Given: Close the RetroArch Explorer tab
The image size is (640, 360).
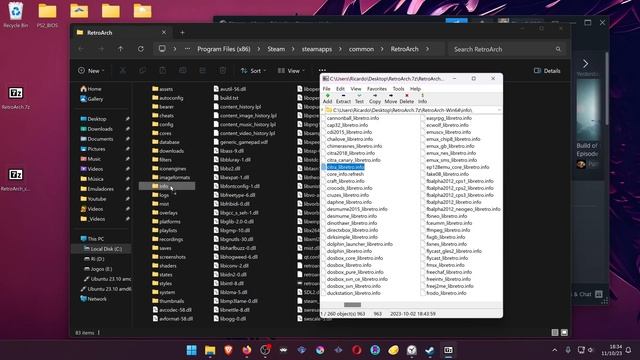Looking at the screenshot, I should [164, 32].
